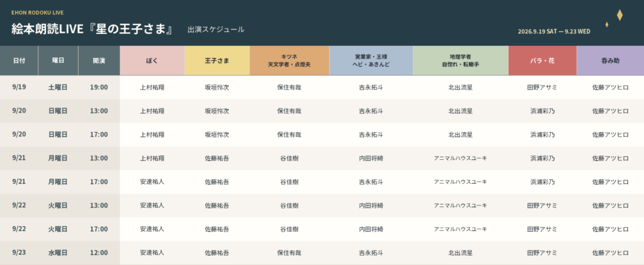Click 佐藤祐吾 in the 9/21 13:00 row
Screen dimensions: 644x265
pyautogui.click(x=217, y=158)
